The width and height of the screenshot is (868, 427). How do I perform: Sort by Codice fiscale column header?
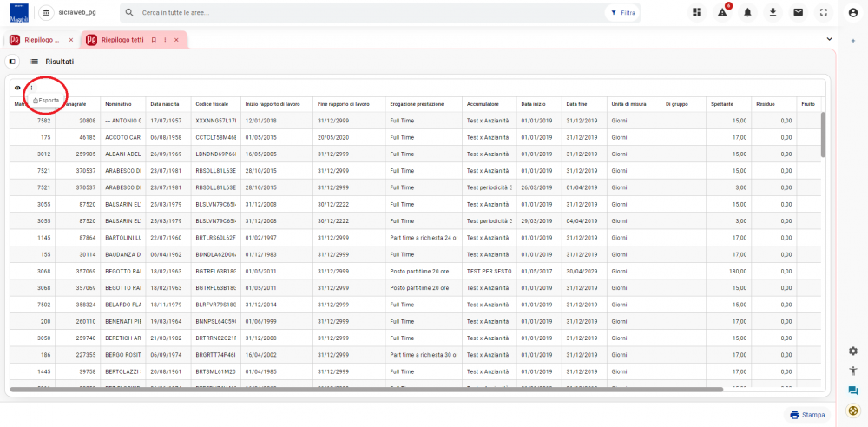[x=215, y=104]
